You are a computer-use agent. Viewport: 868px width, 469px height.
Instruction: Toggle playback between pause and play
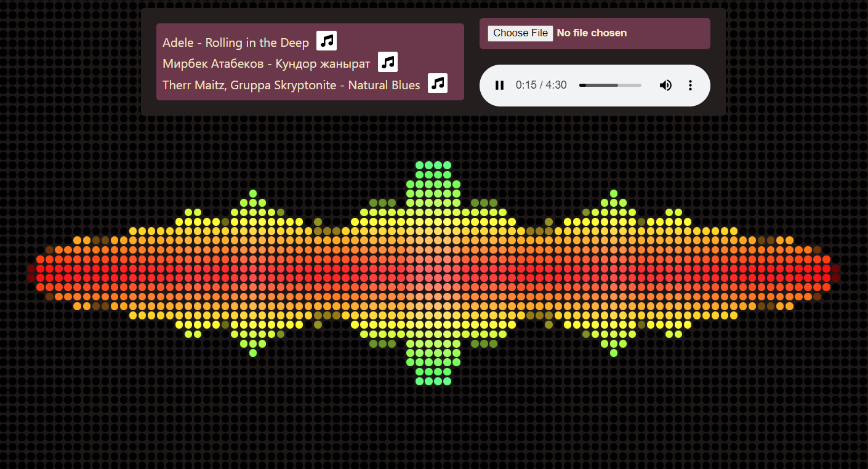[x=499, y=85]
